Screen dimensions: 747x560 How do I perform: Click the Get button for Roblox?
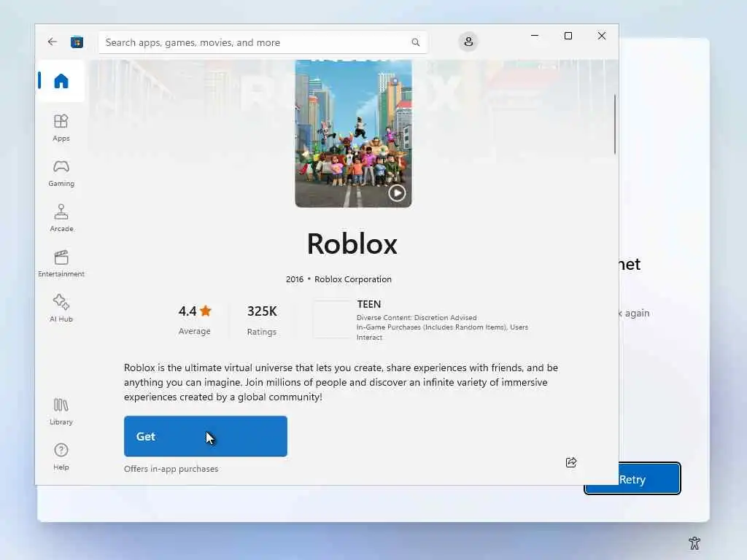tap(205, 436)
